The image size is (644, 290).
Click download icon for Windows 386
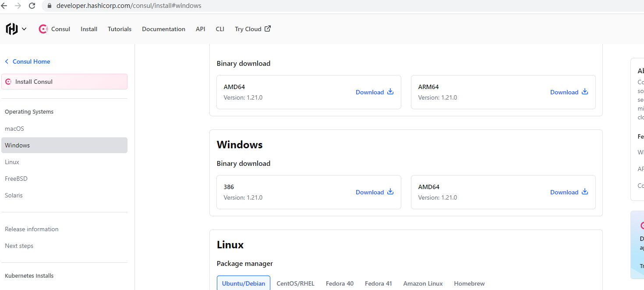(390, 192)
